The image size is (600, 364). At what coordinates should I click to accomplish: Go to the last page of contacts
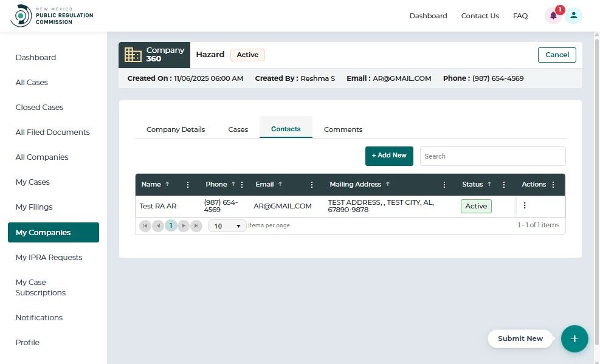click(196, 225)
